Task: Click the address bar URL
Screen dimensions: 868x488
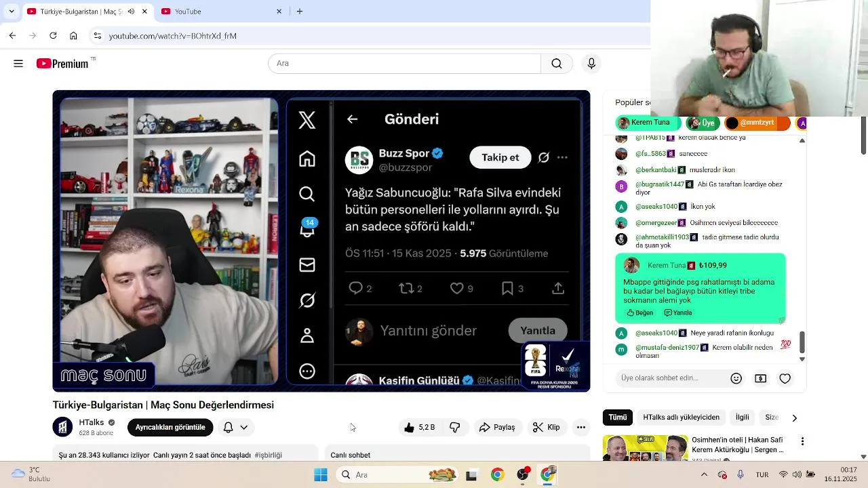Action: (173, 36)
